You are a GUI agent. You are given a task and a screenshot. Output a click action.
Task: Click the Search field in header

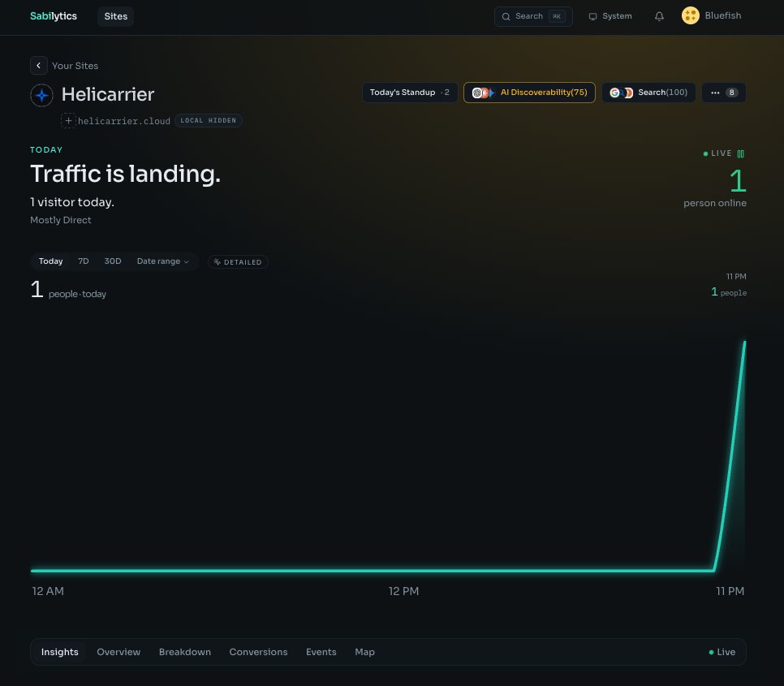(533, 16)
